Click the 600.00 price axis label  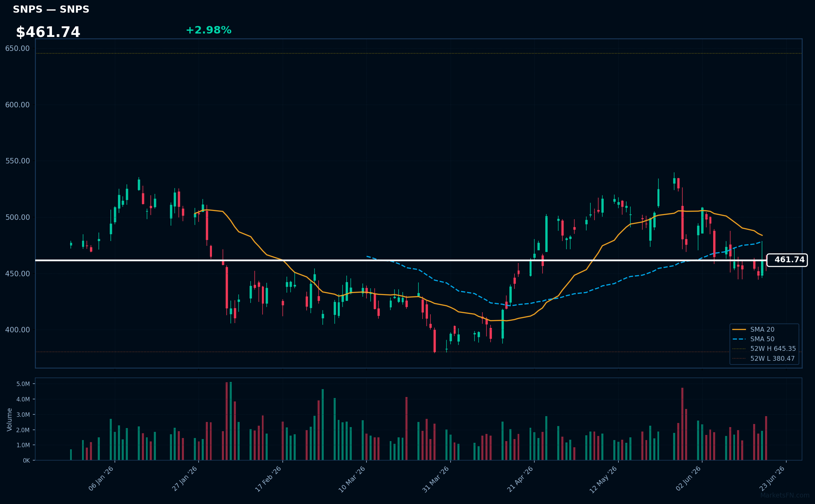pyautogui.click(x=17, y=105)
